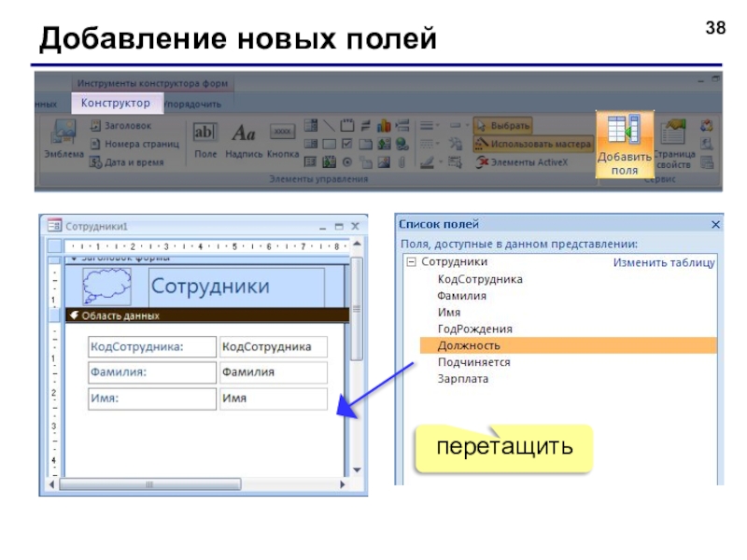Click Дата и время (Date and time)
747x560 pixels.
point(127,162)
